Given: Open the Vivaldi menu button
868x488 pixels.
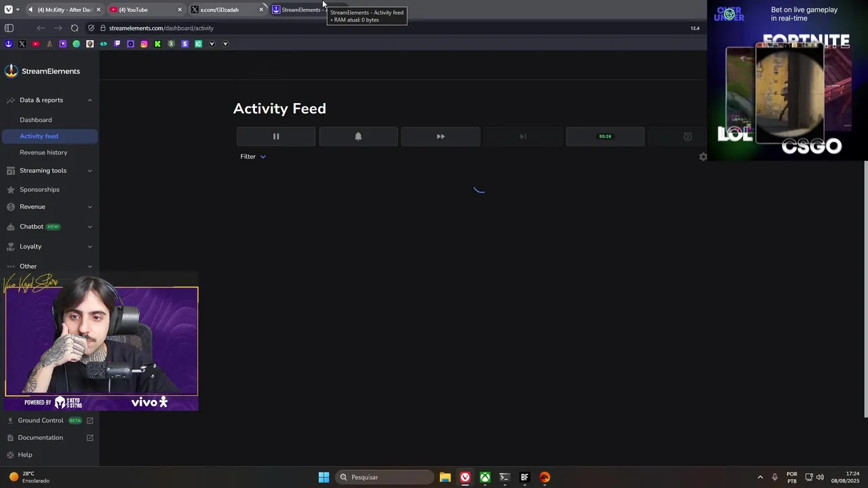Looking at the screenshot, I should tap(8, 9).
